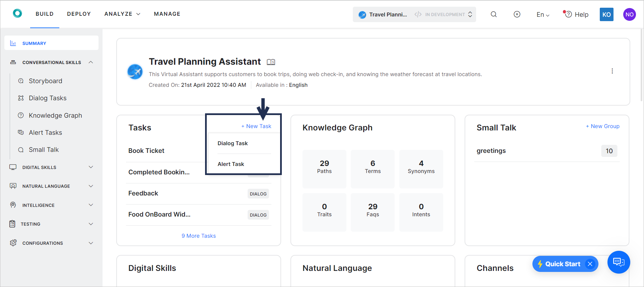644x287 pixels.
Task: Click the 0 Traits tile
Action: coord(324,212)
